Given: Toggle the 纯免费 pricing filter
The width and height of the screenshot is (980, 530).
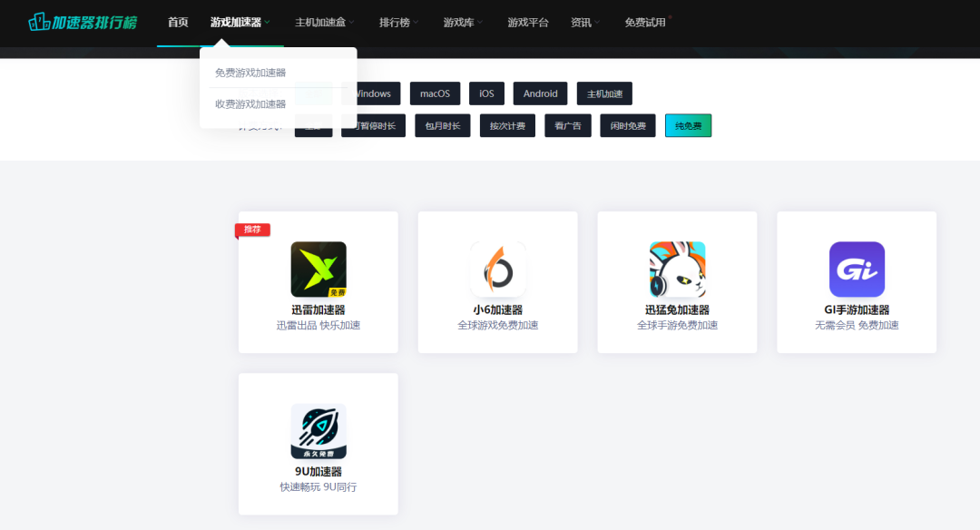Looking at the screenshot, I should point(688,126).
